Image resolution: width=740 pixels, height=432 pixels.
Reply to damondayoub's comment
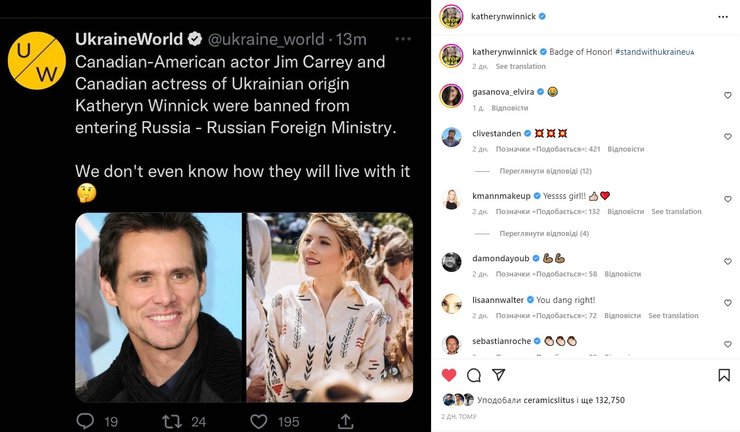(x=622, y=273)
